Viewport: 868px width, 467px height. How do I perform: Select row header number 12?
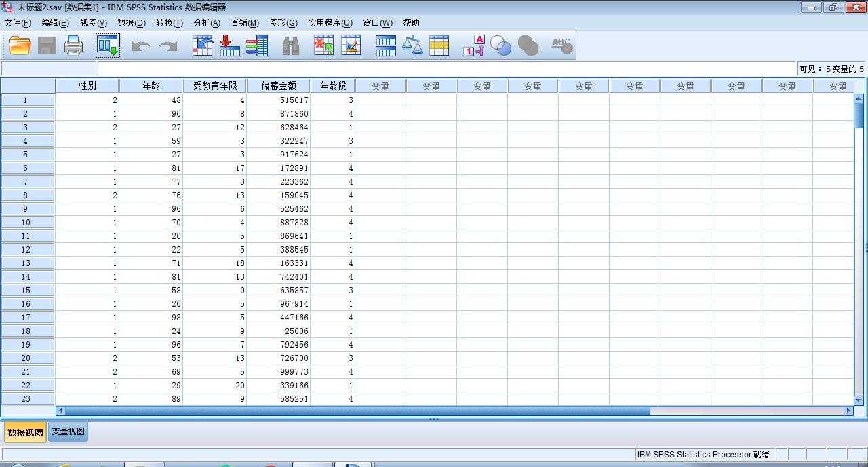[28, 250]
